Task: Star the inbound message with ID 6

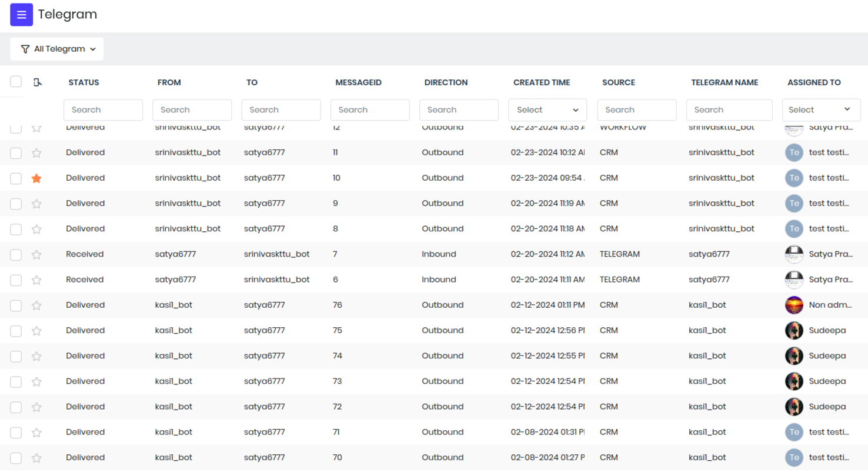Action: [x=36, y=280]
